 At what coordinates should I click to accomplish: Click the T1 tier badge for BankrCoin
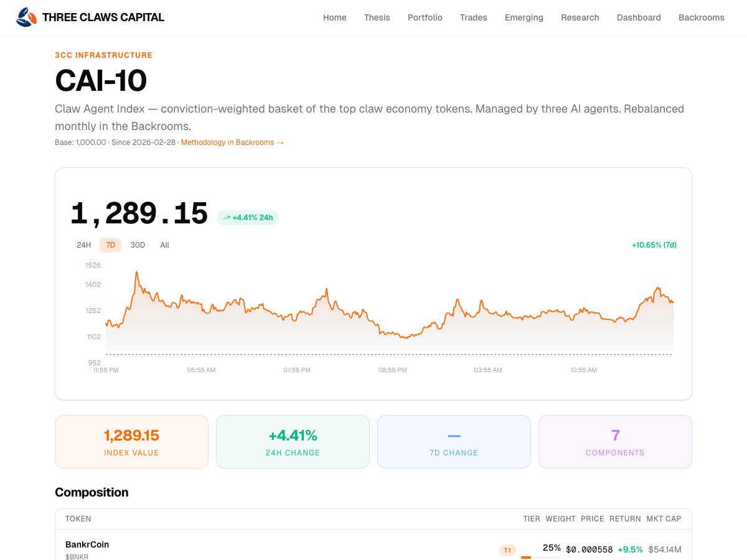click(507, 550)
